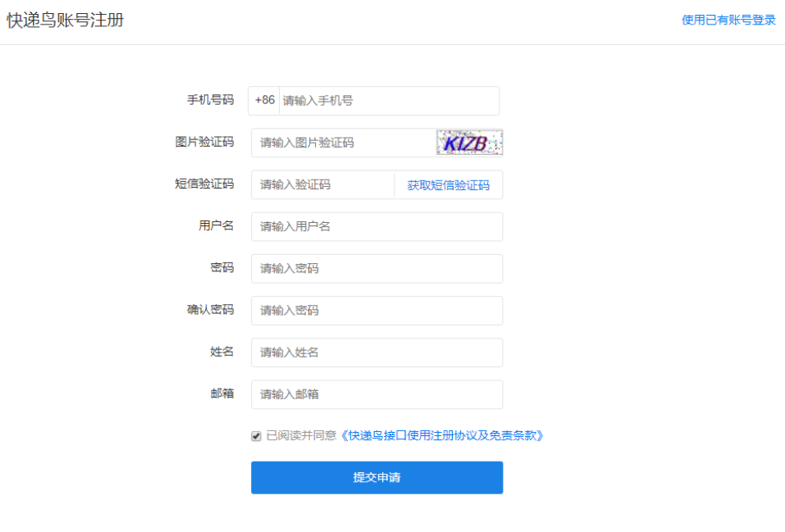This screenshot has height=532, width=785.
Task: Click the 短信验证码 field label
Action: pyautogui.click(x=204, y=184)
